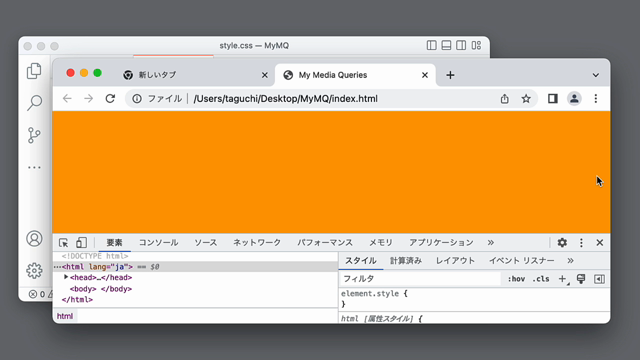Open Chrome tab search chevron
Viewport: 640px width, 360px height.
[596, 75]
